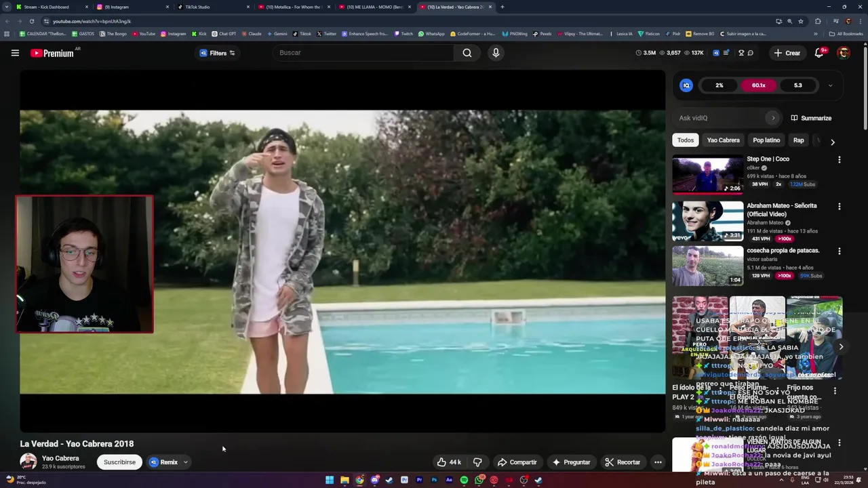Select the Rap category chip
The height and width of the screenshot is (488, 868).
798,140
